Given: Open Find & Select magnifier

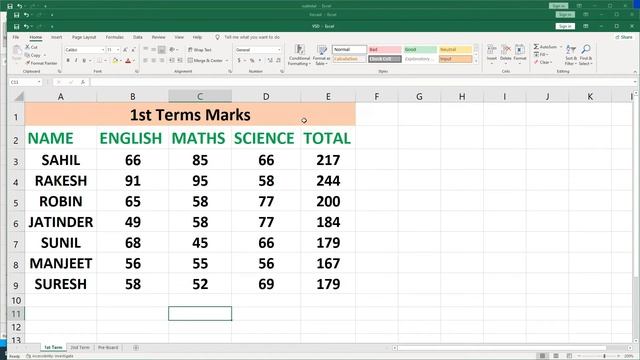Looking at the screenshot, I should (x=585, y=55).
